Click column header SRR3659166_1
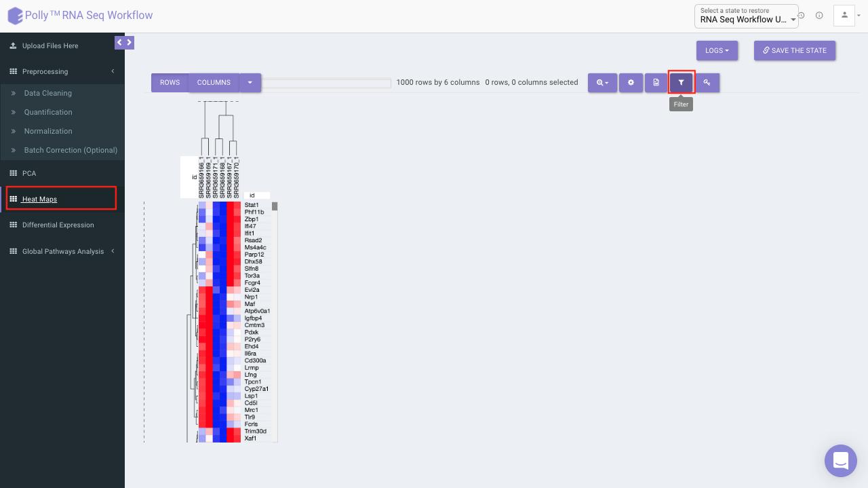868x488 pixels. coord(201,178)
